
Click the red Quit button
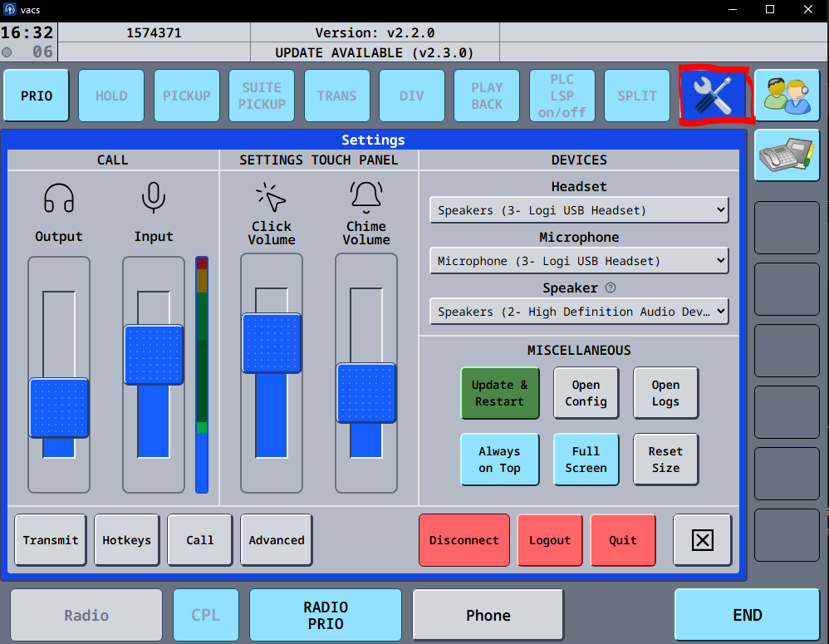click(623, 540)
